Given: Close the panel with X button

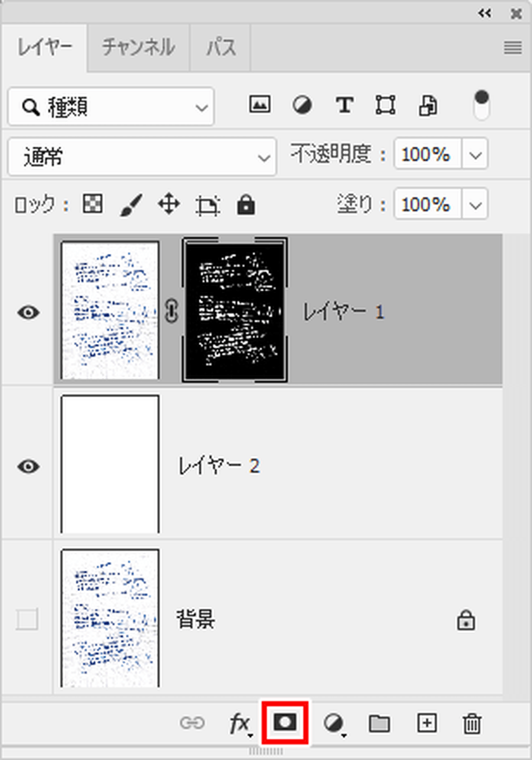Looking at the screenshot, I should (516, 13).
